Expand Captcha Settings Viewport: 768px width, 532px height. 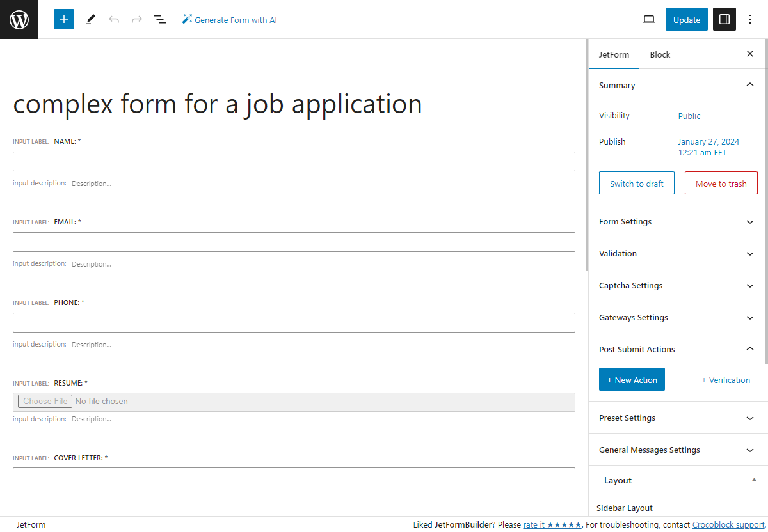(x=676, y=285)
